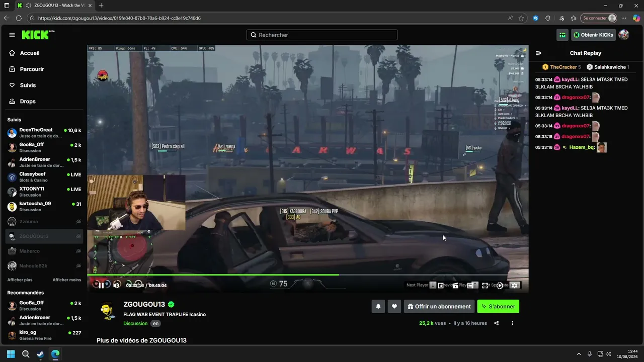Image resolution: width=644 pixels, height=362 pixels.
Task: Click Obtenir KICKs button
Action: click(x=593, y=35)
